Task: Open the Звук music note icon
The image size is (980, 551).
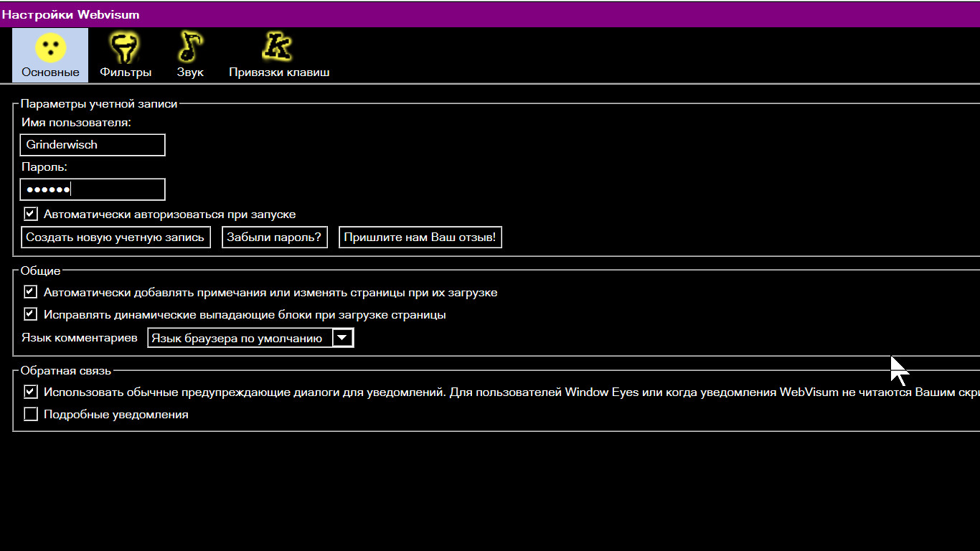Action: pos(190,47)
